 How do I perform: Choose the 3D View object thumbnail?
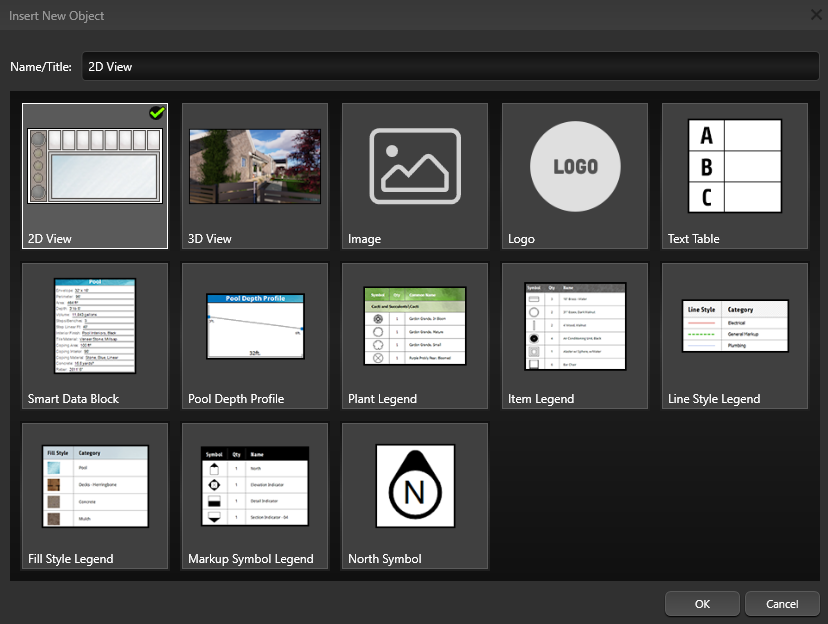[x=255, y=166]
